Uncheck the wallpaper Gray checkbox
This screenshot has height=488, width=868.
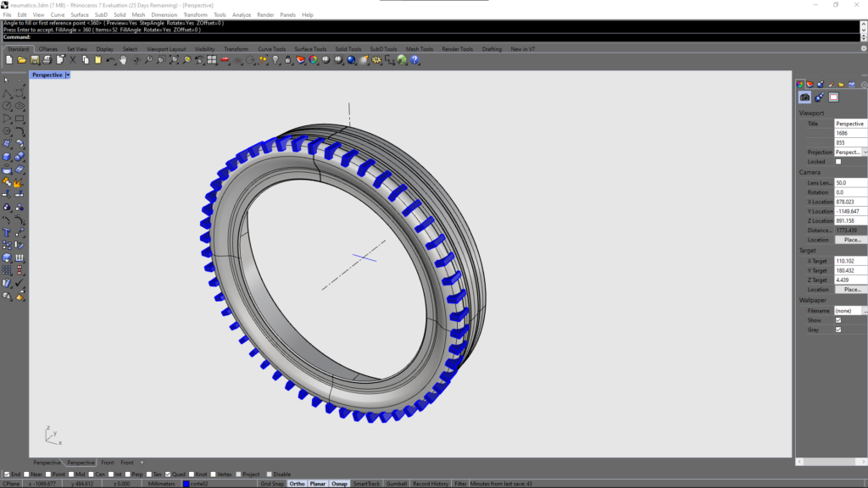tap(838, 330)
